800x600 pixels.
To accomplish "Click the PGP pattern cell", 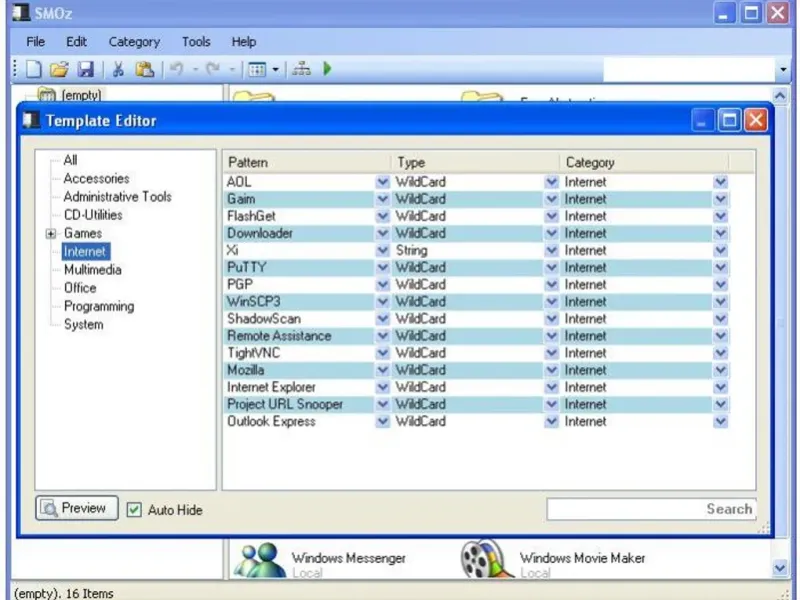I will click(x=299, y=285).
